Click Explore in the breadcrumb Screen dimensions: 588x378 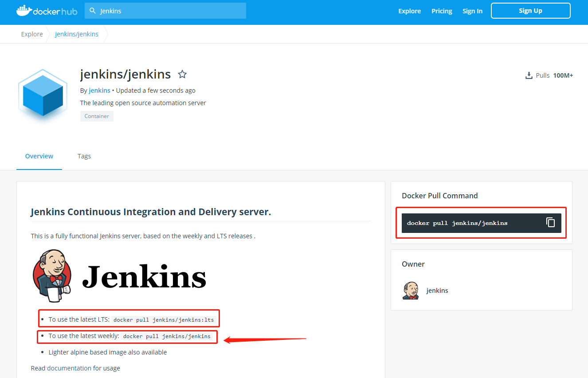tap(32, 34)
